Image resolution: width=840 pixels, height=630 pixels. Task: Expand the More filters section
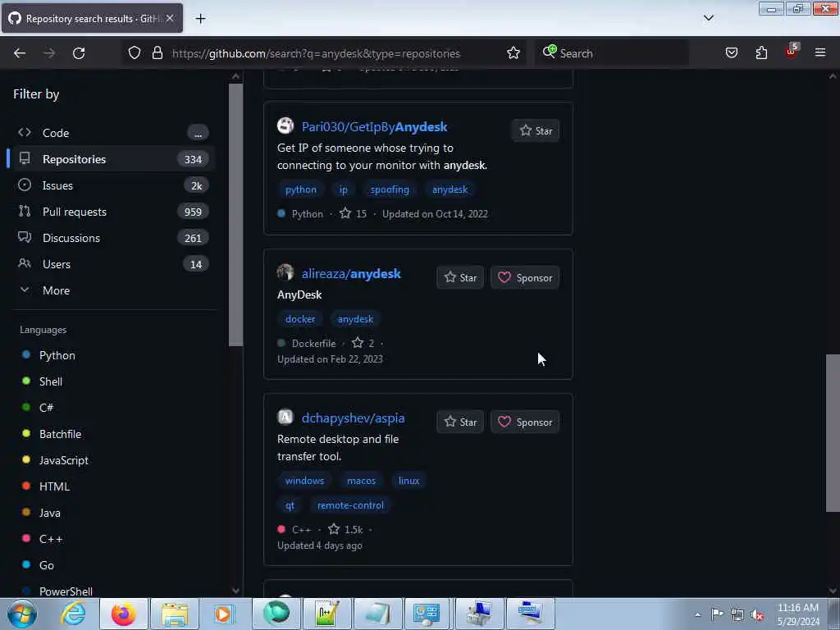click(112, 290)
